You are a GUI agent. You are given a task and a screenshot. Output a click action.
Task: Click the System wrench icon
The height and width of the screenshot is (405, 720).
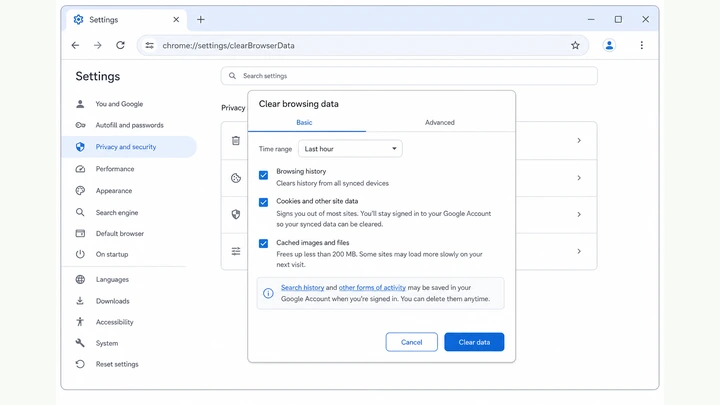(80, 343)
